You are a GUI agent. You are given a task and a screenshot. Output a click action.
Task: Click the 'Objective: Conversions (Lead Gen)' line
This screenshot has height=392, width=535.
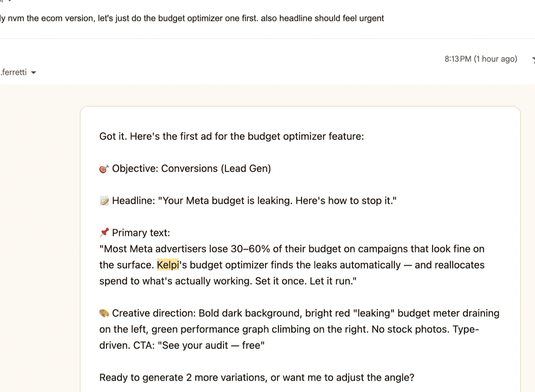[x=192, y=169]
